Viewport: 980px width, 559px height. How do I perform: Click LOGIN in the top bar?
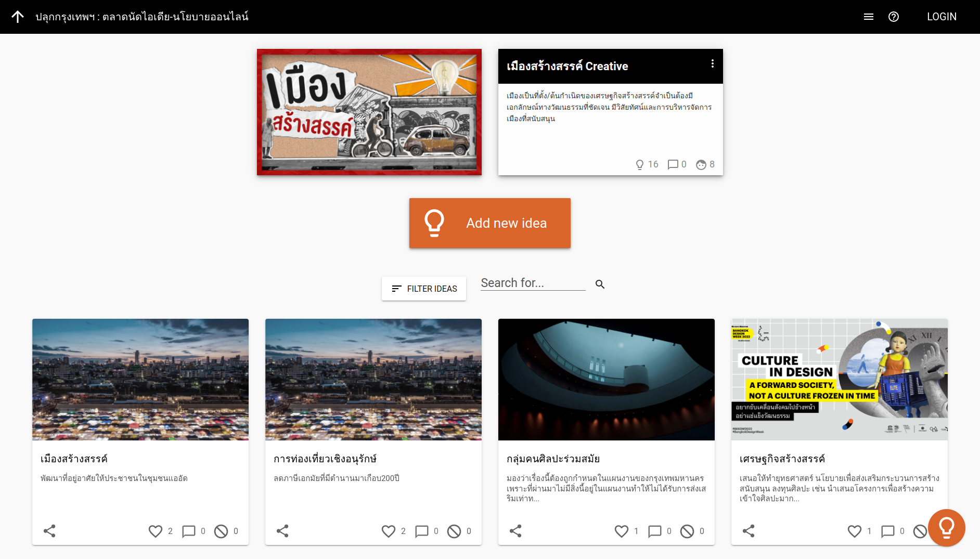[x=941, y=17]
